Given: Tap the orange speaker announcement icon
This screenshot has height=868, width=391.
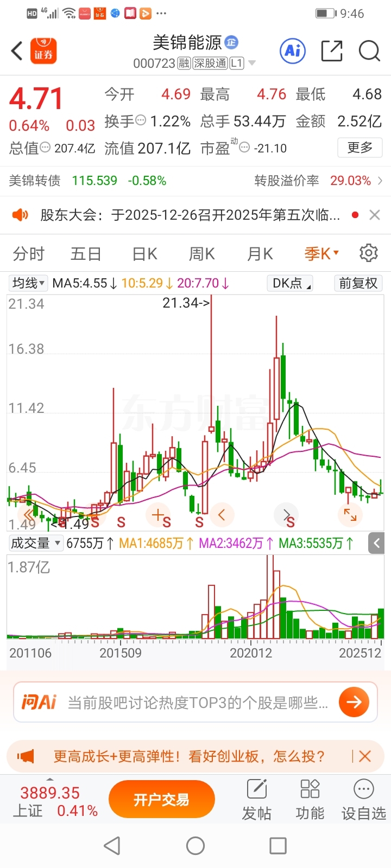Looking at the screenshot, I should click(20, 215).
